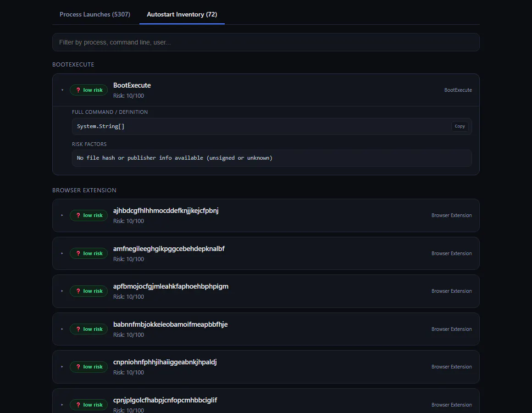Screen dimensions: 532x413
Task: Click Browser Extension label on ajhbdcgfhlhhmocddefknjjkejcfpbnj row
Action: 452,215
